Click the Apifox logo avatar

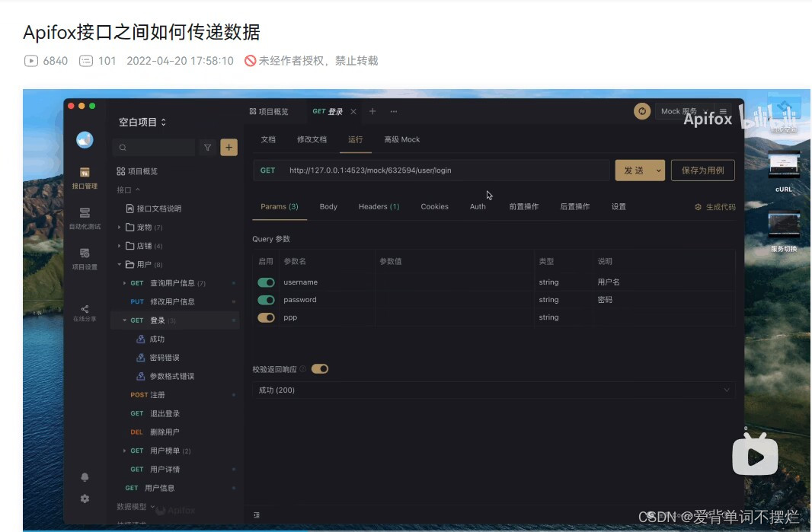(85, 140)
